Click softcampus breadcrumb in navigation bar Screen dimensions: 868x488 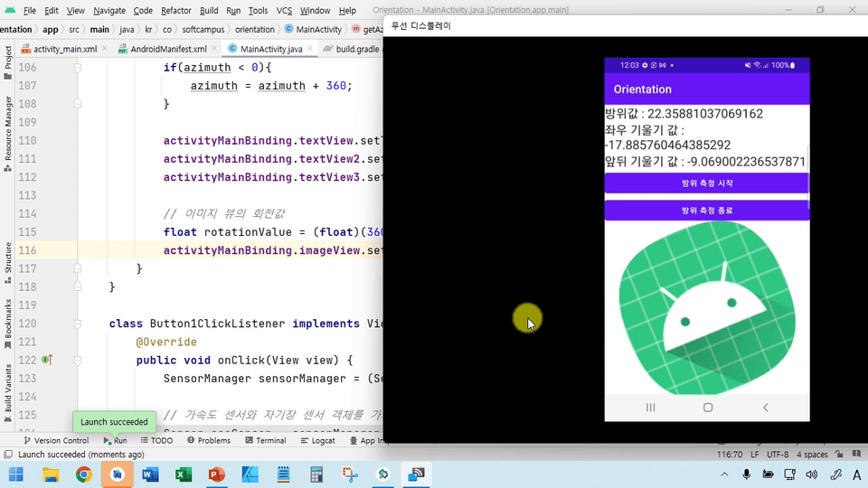point(203,29)
